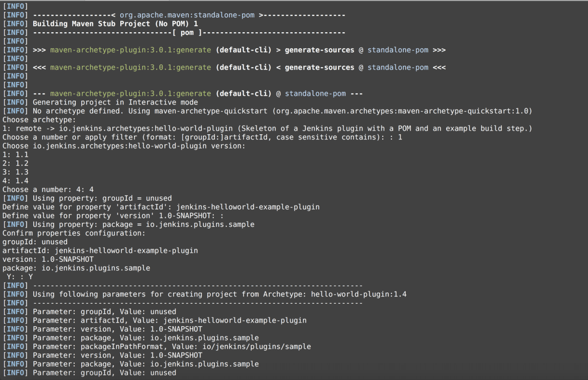588x380 pixels.
Task: Click the "Confirm properties configuration:" line
Action: point(74,233)
